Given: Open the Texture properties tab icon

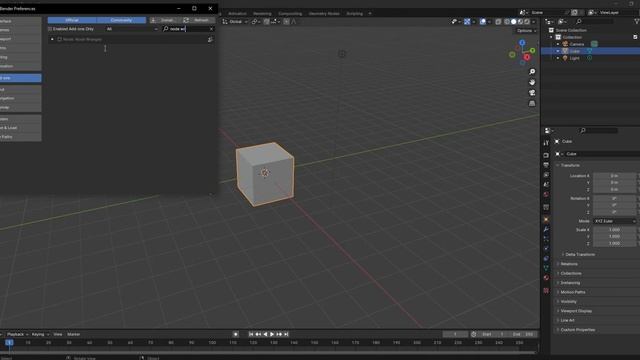Looking at the screenshot, I should [546, 291].
